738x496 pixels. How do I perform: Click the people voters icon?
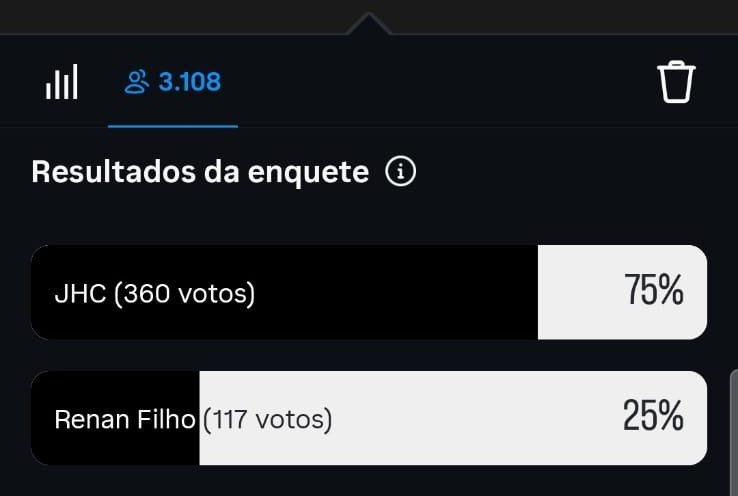136,82
